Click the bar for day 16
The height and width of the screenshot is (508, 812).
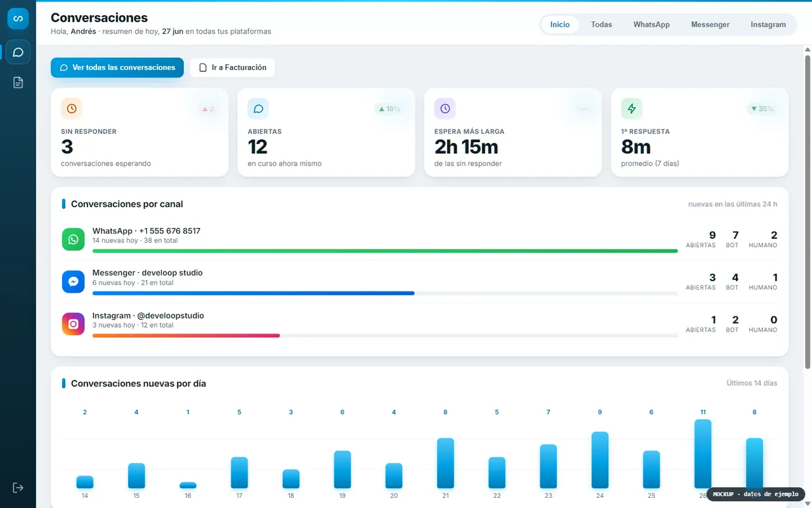[188, 485]
